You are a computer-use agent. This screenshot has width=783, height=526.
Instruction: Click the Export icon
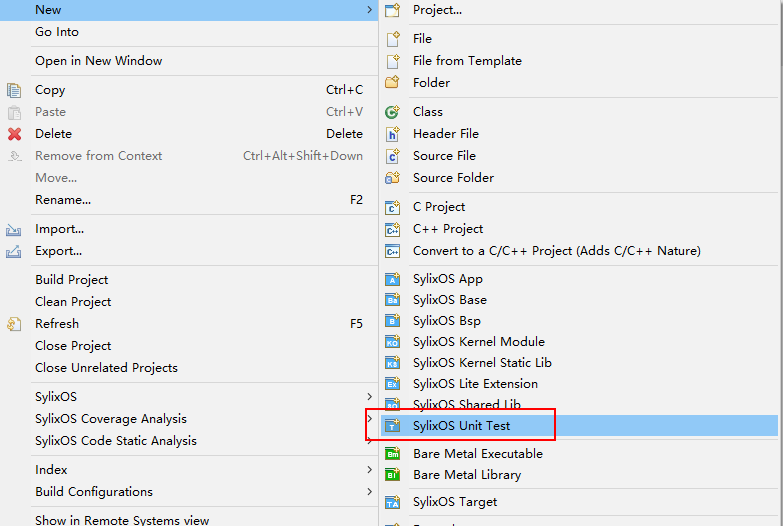tap(13, 251)
